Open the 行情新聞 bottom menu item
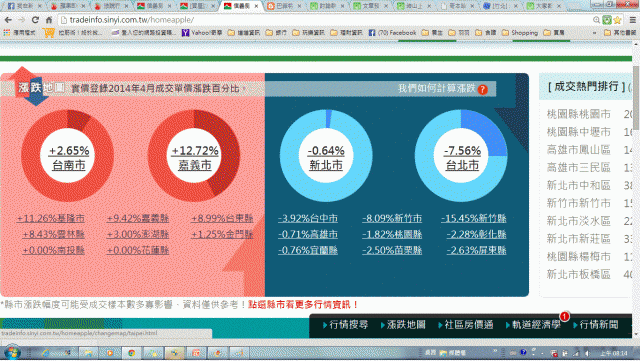The height and width of the screenshot is (361, 640). 596,325
